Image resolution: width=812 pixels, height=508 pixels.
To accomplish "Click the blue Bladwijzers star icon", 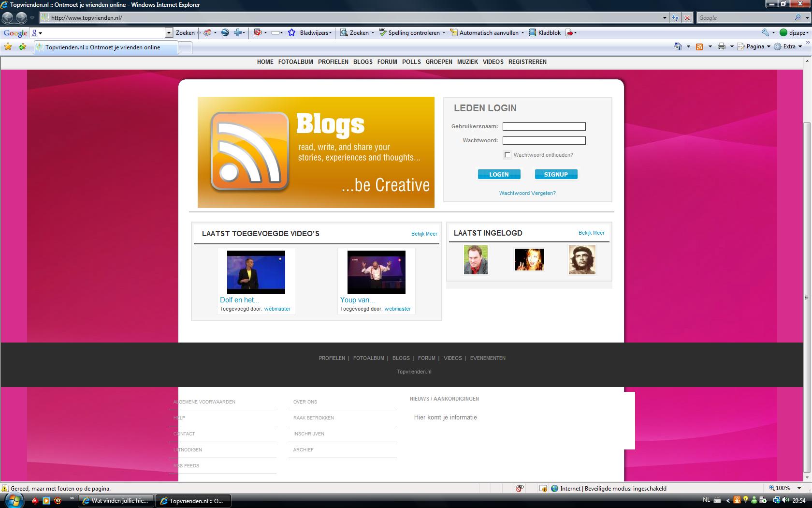I will coord(292,32).
